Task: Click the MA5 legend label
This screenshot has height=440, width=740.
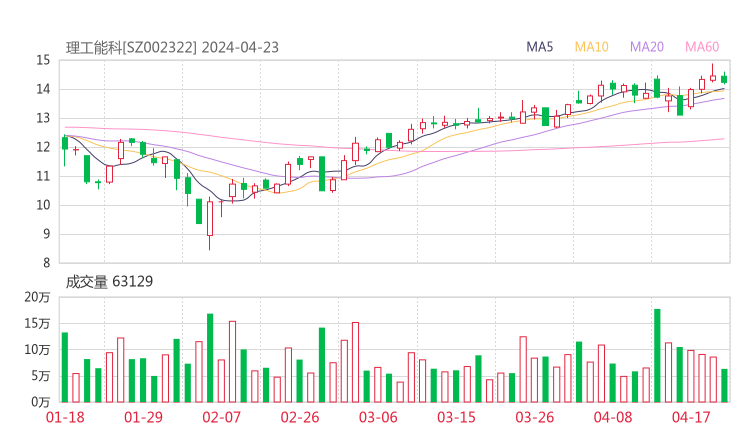Action: [539, 47]
